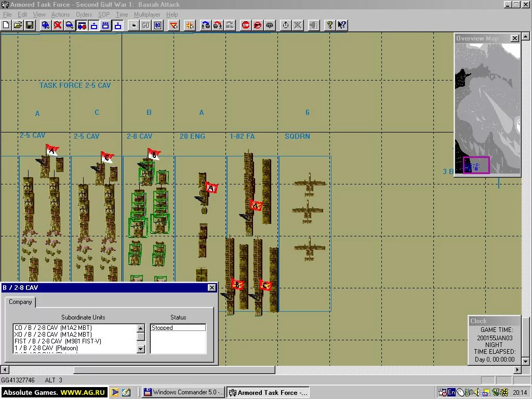
Task: Select FIST / B / 2-8 CAV (M981 FIST-V)
Action: click(x=75, y=341)
